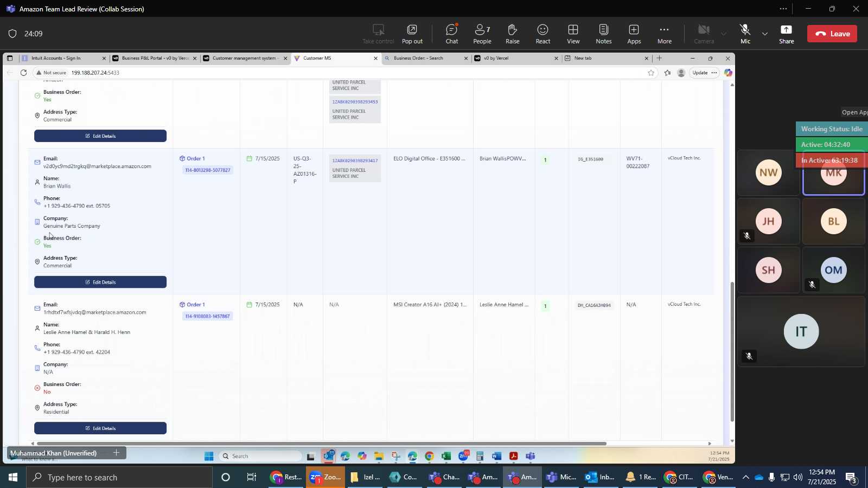The width and height of the screenshot is (868, 488).
Task: Open the More actions menu
Action: point(664,34)
